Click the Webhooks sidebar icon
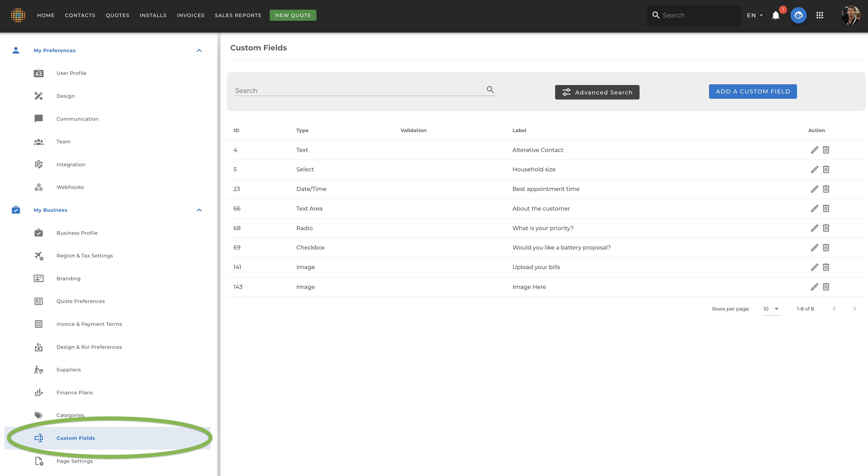 (x=39, y=187)
